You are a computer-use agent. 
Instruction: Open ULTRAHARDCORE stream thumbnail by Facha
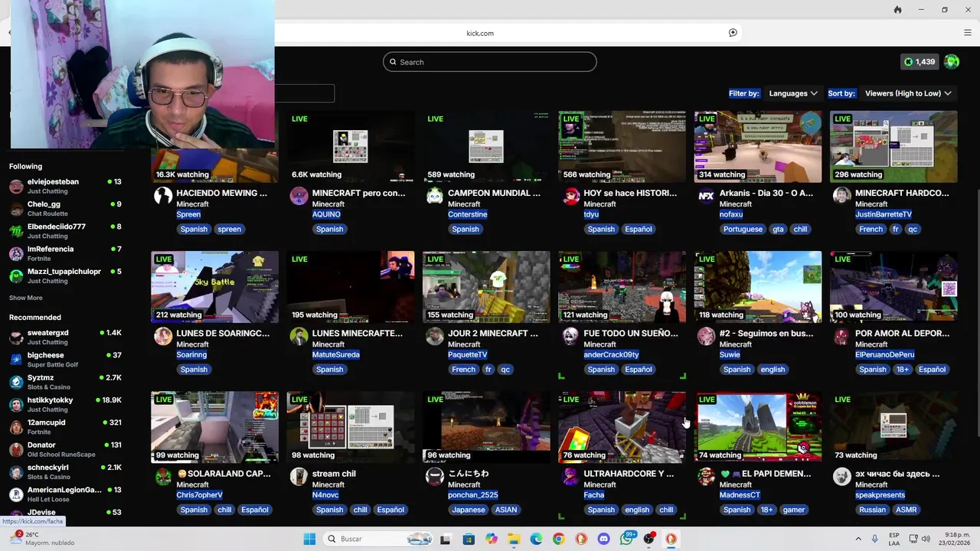622,427
